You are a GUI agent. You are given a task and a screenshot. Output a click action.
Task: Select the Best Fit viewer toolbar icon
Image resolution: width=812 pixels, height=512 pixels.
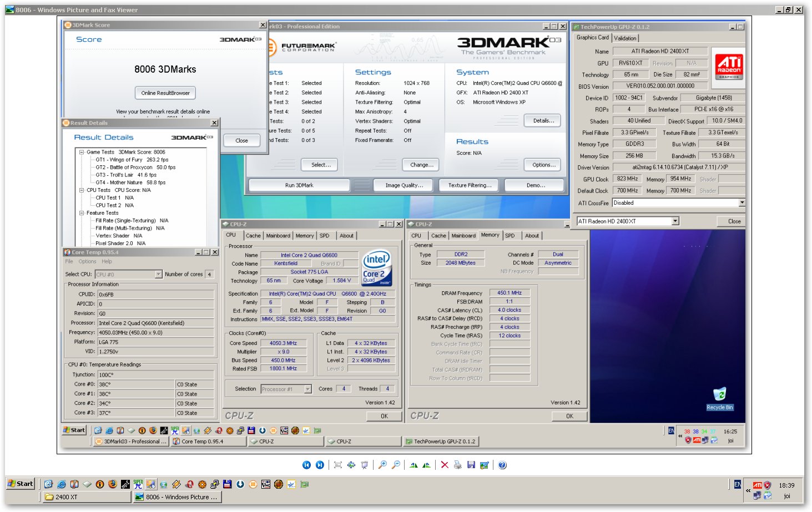(337, 465)
